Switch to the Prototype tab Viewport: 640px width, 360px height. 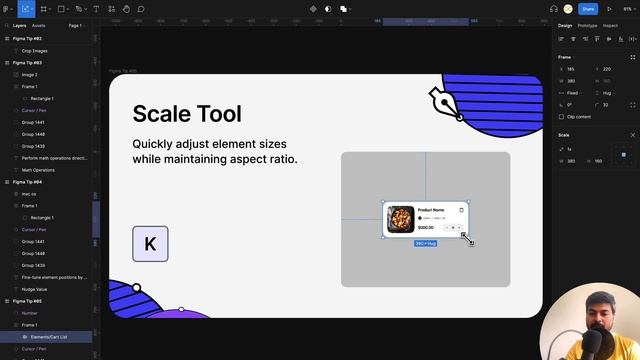(x=587, y=25)
